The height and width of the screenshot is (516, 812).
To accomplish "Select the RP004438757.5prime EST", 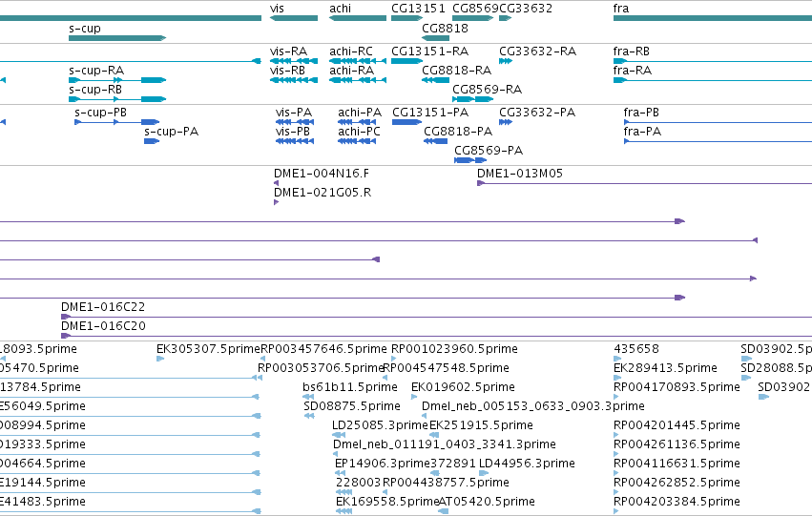I will coord(385,492).
